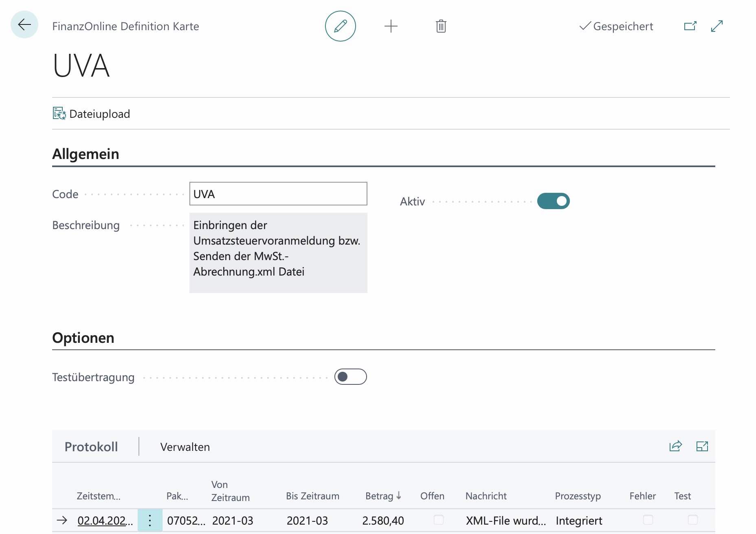Toggle the Test checkbox in the row
This screenshot has width=756, height=534.
coord(692,520)
